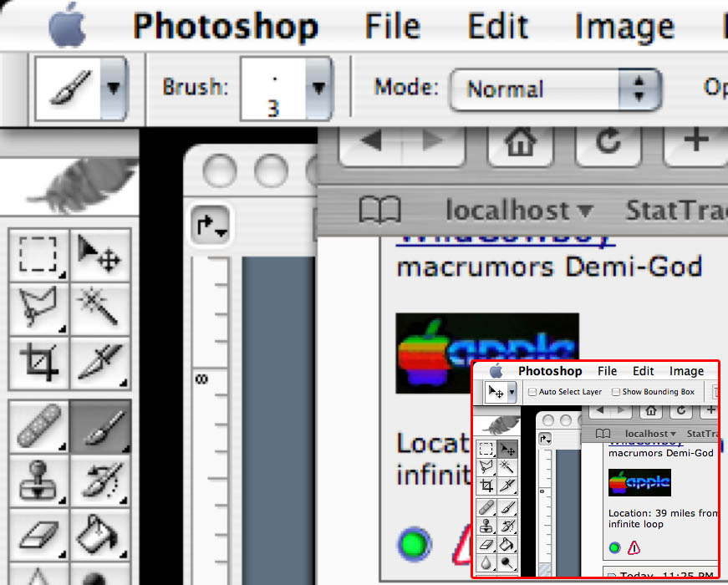Open the Mode Normal blending dropdown
The width and height of the screenshot is (728, 585).
(x=556, y=89)
